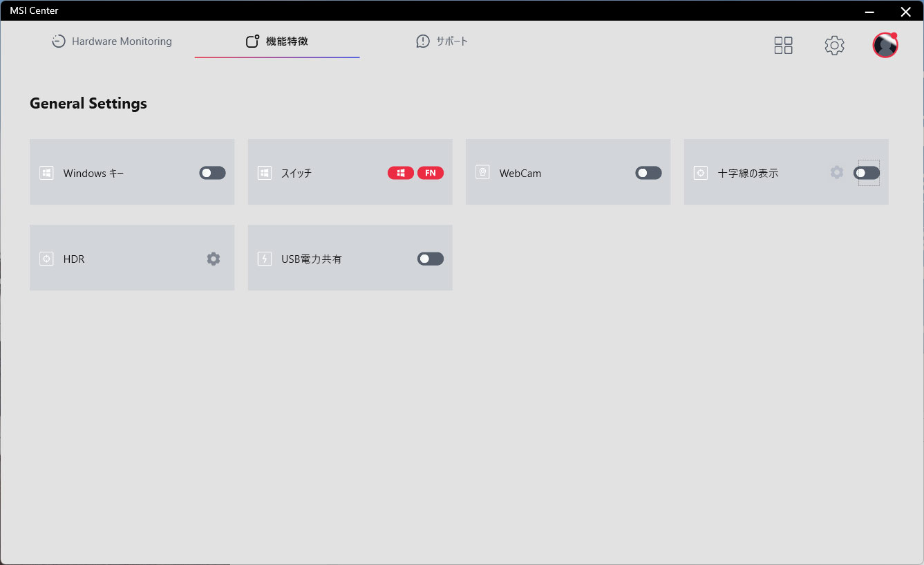This screenshot has height=565, width=924.
Task: Switch to the Hardware Monitoring tab
Action: point(112,41)
